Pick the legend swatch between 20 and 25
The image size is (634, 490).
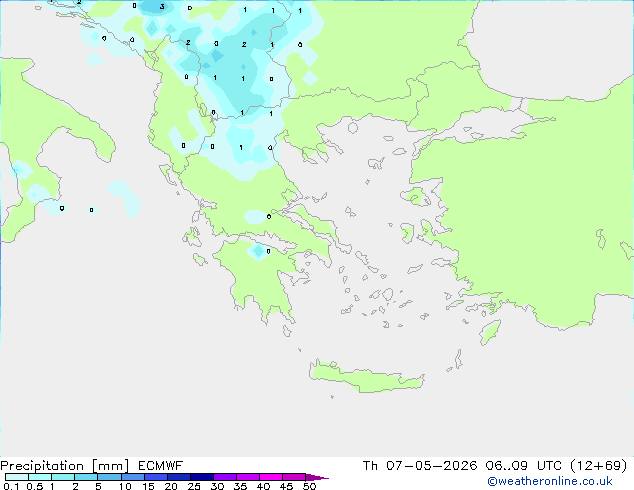(179, 477)
